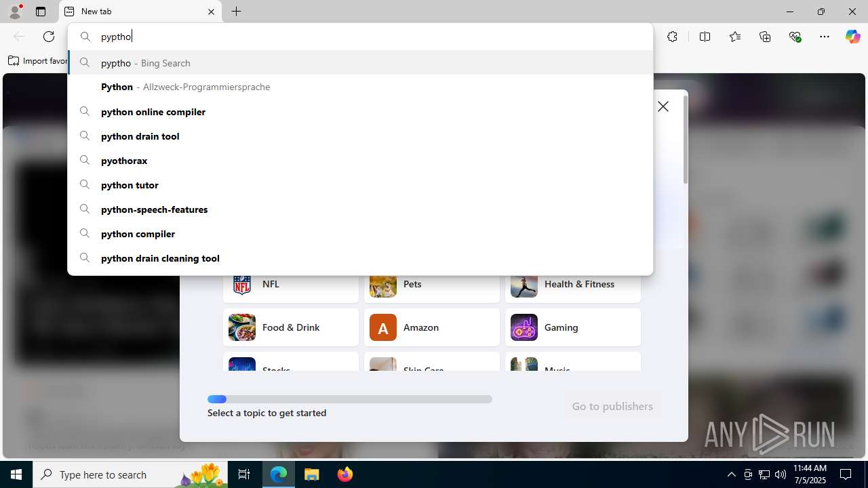The image size is (868, 488).
Task: Open the Favorites star icon
Action: [x=735, y=37]
